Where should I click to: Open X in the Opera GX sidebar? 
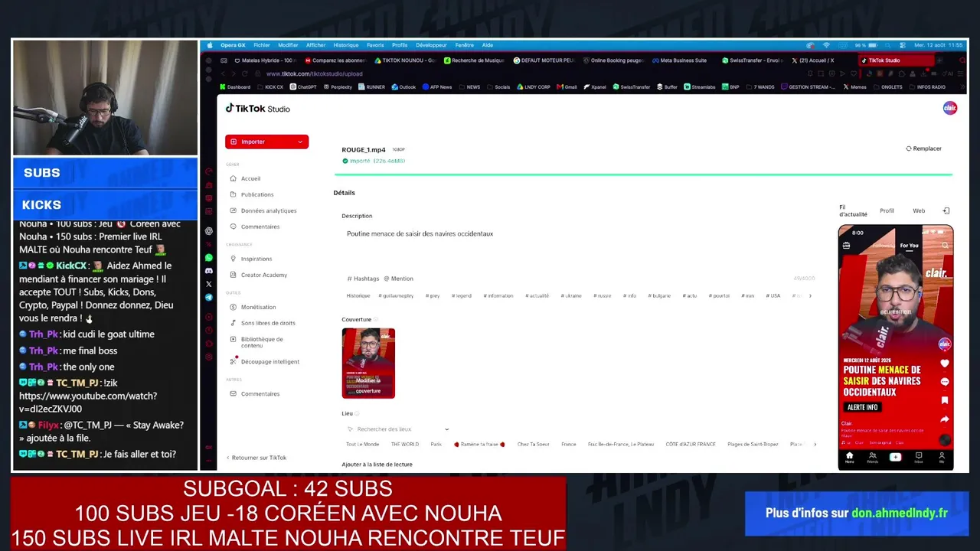click(x=209, y=284)
